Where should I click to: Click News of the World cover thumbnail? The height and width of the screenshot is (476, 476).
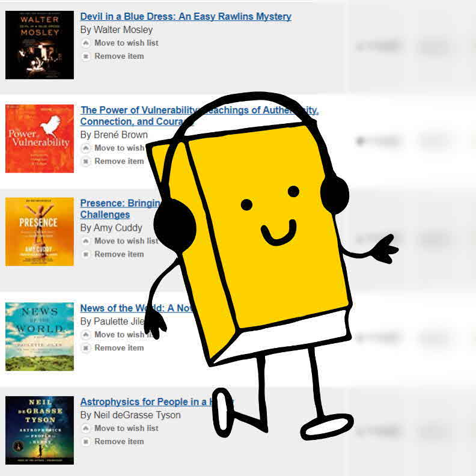point(40,337)
